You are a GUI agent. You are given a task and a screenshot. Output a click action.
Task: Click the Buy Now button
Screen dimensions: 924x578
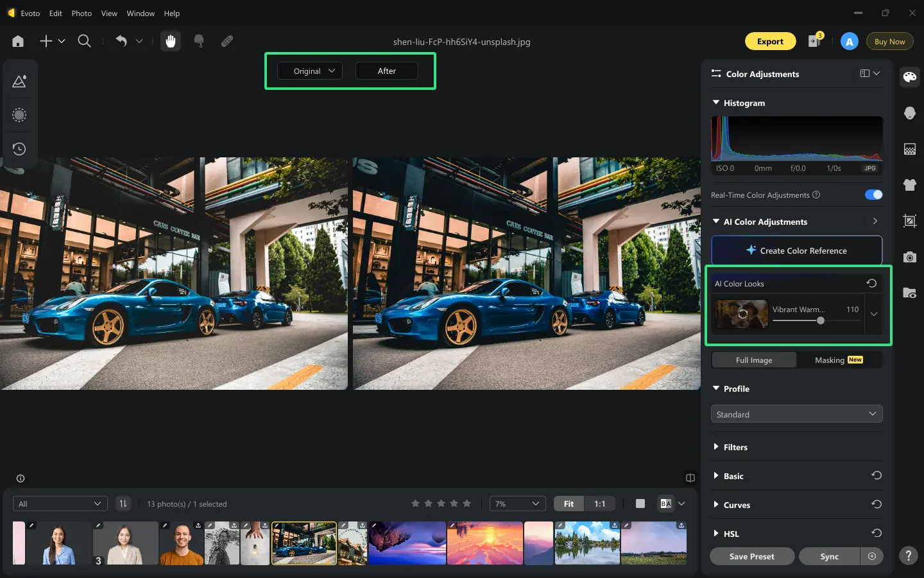(x=889, y=41)
